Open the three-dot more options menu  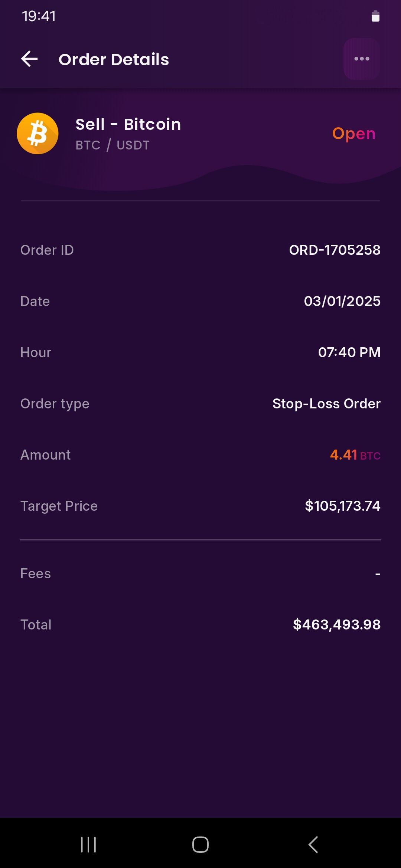click(x=362, y=59)
